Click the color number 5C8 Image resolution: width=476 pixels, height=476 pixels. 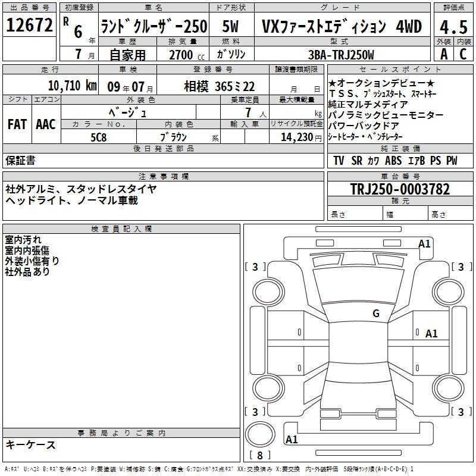tap(99, 136)
